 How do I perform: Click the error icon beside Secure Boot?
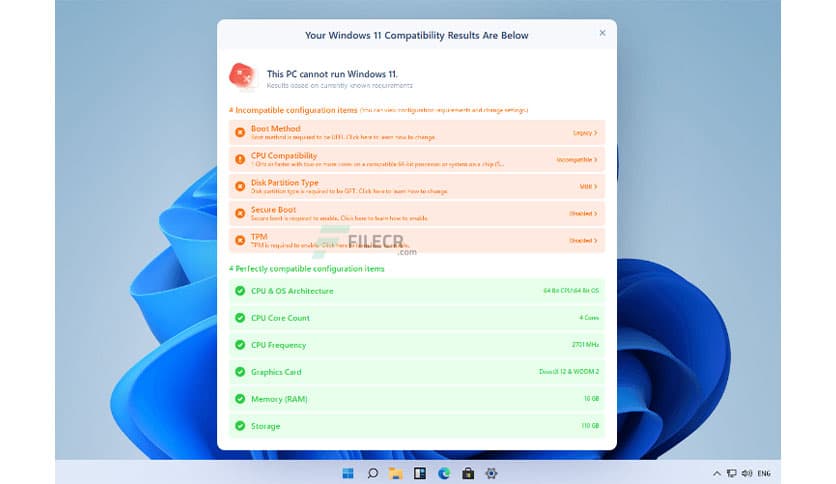(x=240, y=213)
